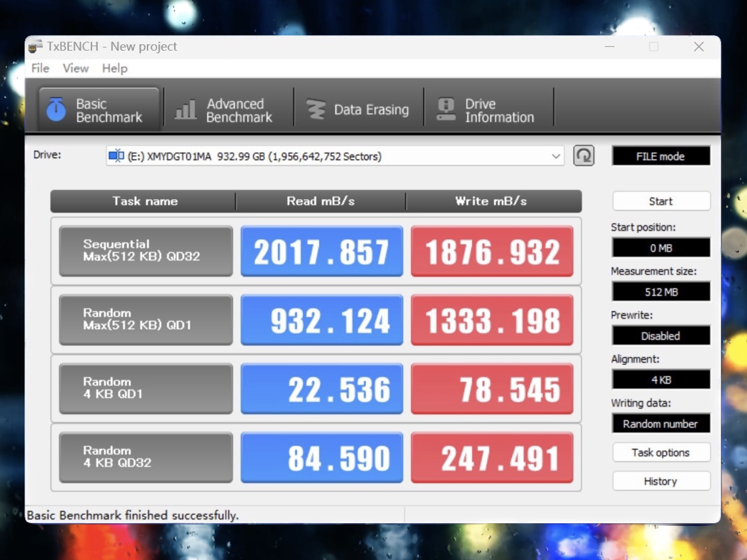Click the Basic Benchmark stopwatch icon
Viewport: 747px width, 560px height.
pos(56,109)
